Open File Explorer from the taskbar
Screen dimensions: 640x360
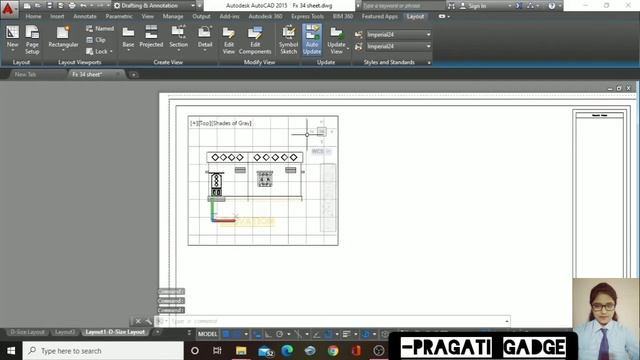241,351
